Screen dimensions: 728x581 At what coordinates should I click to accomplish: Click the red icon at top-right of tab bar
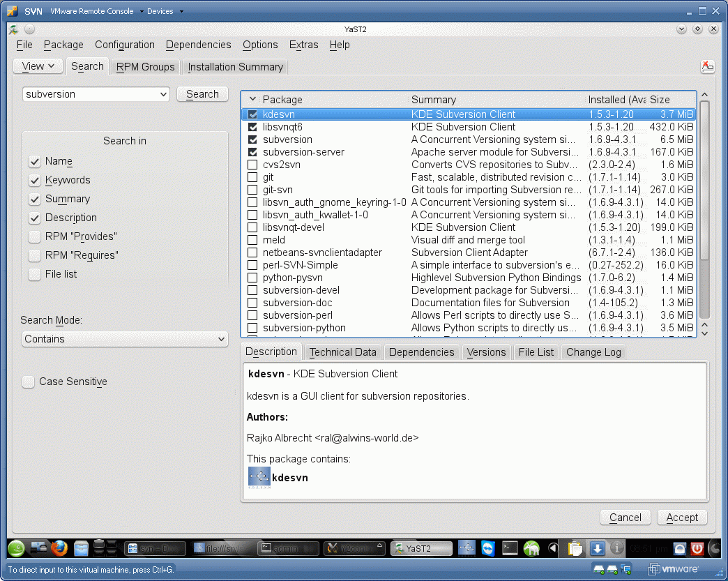pyautogui.click(x=707, y=67)
